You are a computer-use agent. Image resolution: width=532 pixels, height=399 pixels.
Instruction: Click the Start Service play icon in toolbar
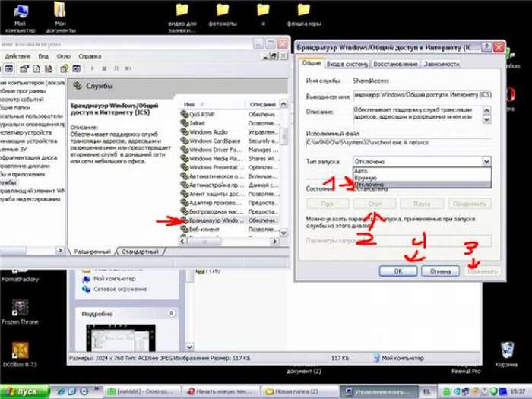coord(92,68)
